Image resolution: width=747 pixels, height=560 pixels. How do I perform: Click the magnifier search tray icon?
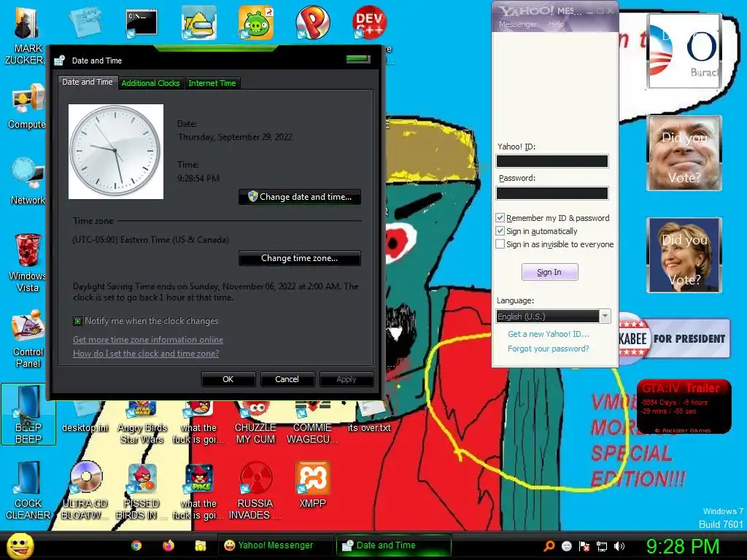549,546
